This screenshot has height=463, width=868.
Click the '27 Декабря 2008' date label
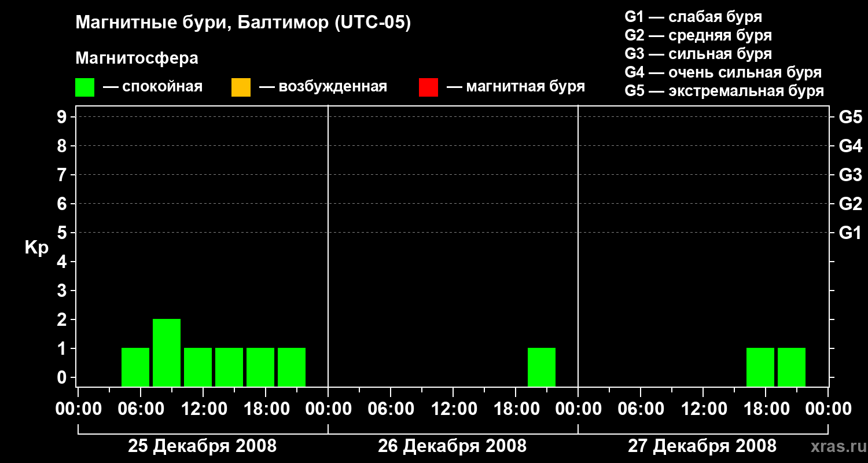pyautogui.click(x=703, y=446)
